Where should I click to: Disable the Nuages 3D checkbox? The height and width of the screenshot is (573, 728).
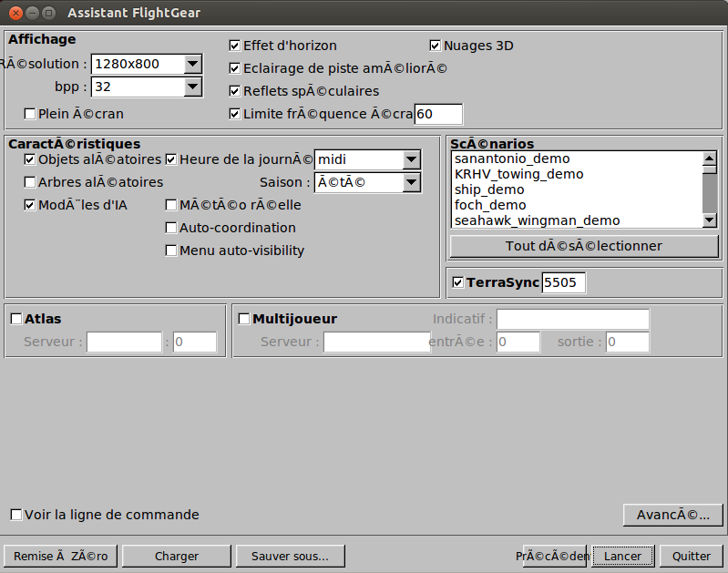435,46
